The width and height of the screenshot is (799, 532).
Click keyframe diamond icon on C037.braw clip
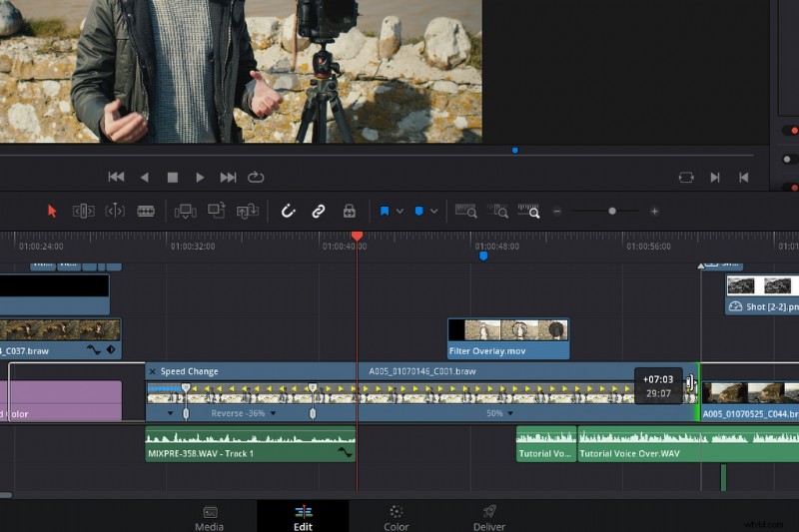(111, 349)
